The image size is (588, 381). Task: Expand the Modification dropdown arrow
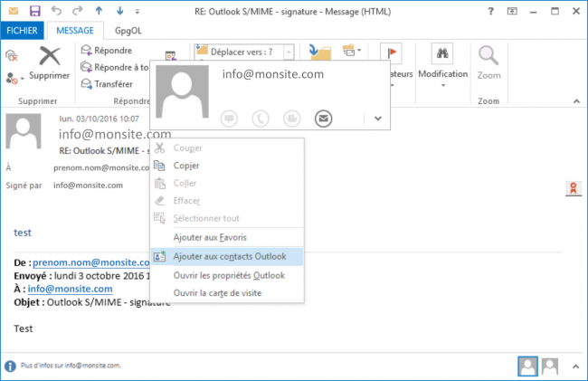click(443, 85)
